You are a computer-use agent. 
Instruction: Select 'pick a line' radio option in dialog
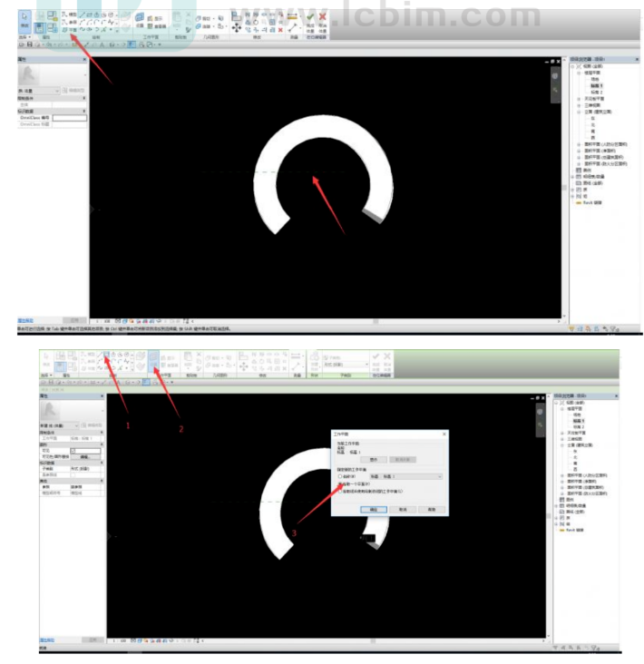point(340,492)
